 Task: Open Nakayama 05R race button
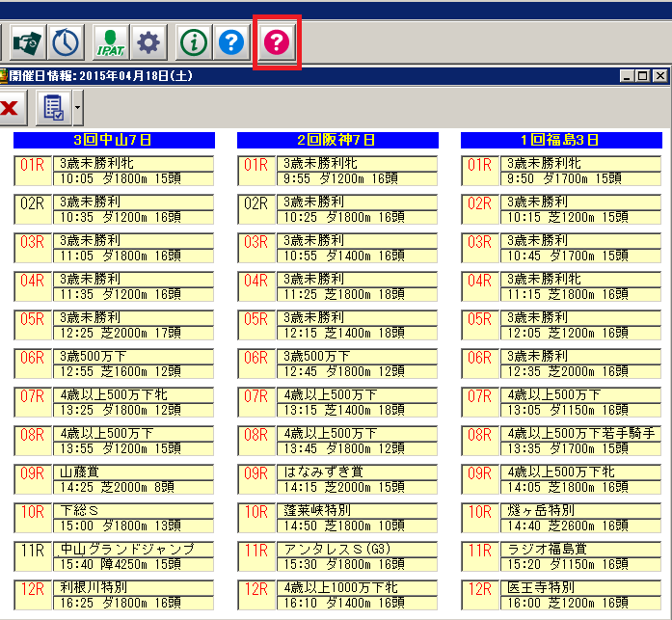pyautogui.click(x=33, y=325)
